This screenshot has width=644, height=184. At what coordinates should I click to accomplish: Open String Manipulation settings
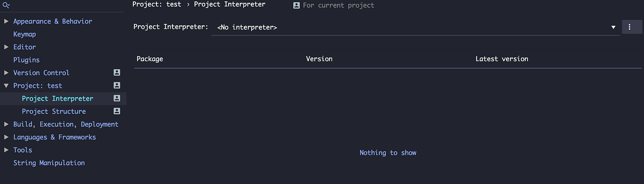49,163
